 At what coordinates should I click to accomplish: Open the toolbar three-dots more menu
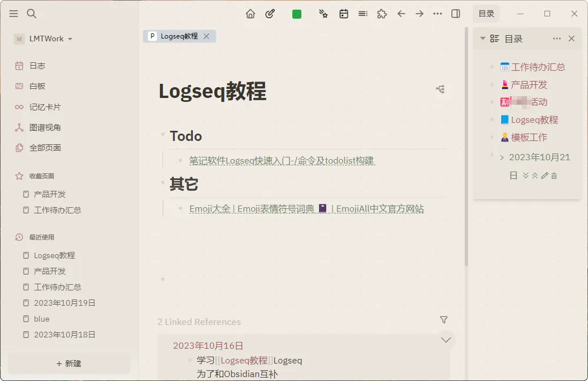[437, 14]
